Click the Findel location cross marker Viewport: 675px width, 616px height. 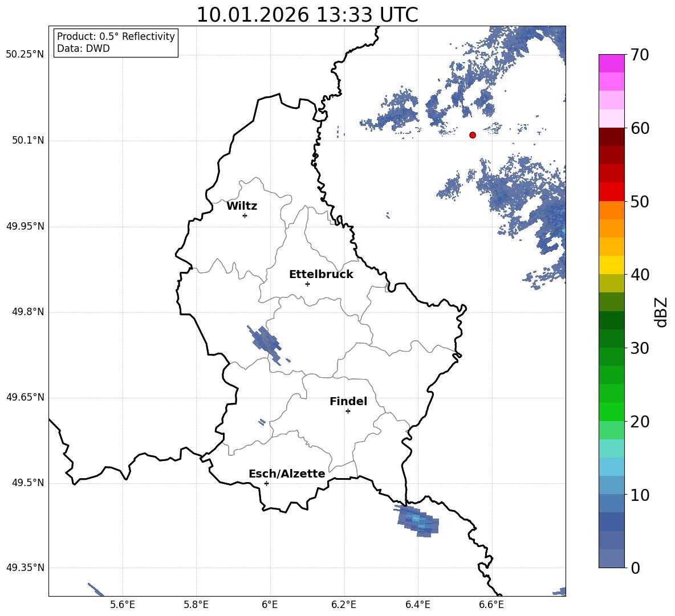348,411
